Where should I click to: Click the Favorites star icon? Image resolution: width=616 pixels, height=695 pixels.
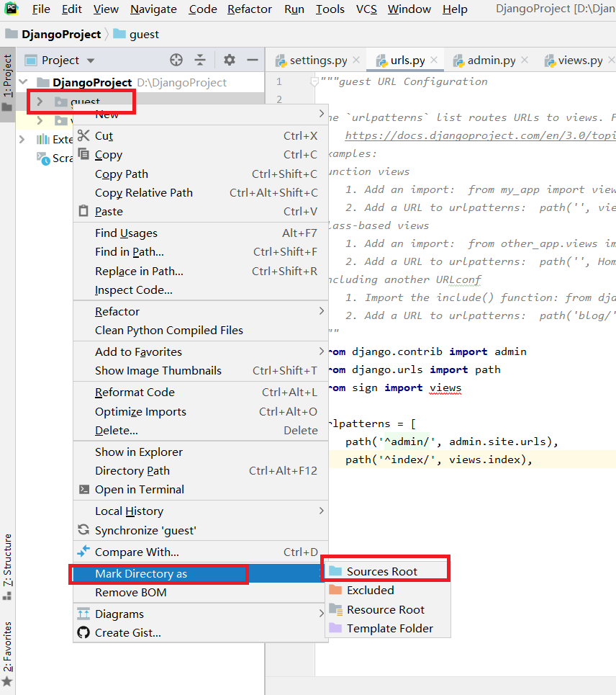point(7,682)
